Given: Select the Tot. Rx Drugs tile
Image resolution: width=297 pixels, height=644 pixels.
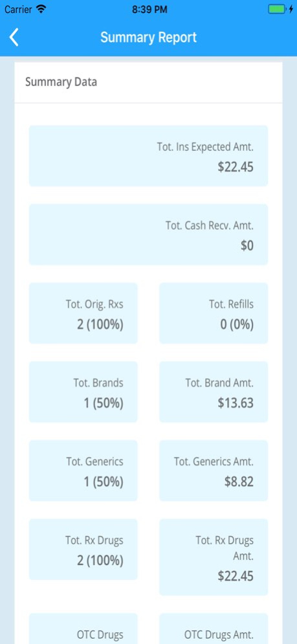Looking at the screenshot, I should pos(83,550).
